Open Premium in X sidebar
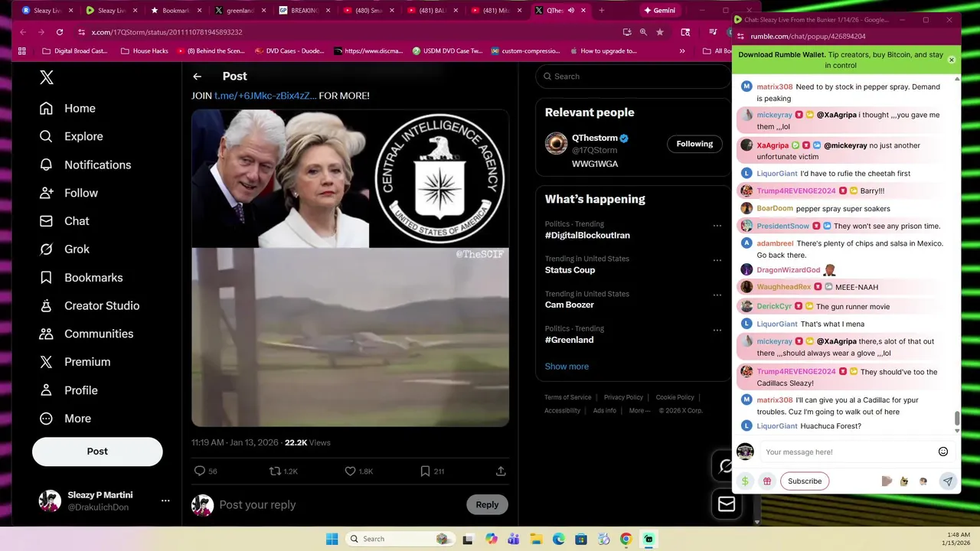The image size is (980, 551). [x=74, y=362]
